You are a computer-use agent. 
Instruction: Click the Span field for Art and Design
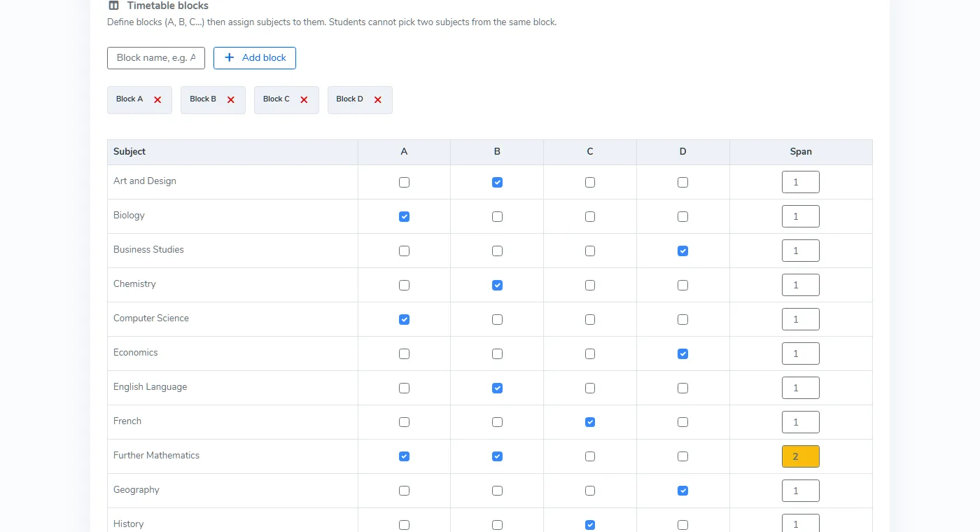tap(801, 182)
